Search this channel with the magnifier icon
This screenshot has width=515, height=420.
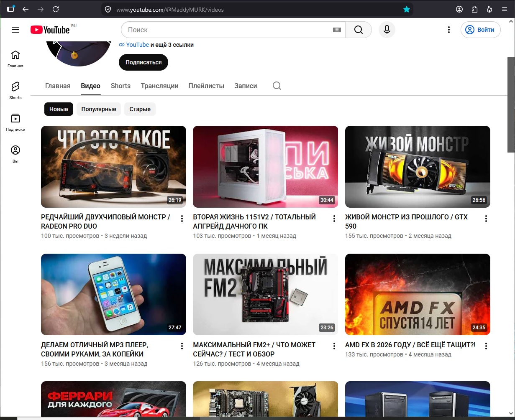(x=277, y=86)
